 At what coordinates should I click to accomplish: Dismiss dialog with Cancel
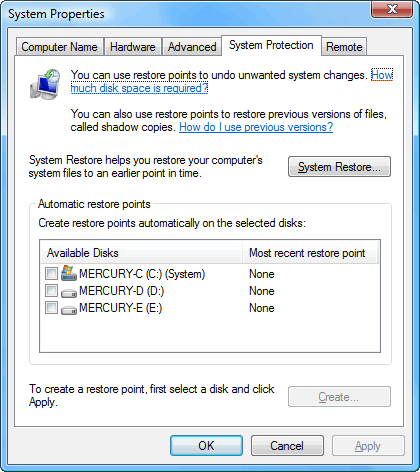[x=287, y=446]
